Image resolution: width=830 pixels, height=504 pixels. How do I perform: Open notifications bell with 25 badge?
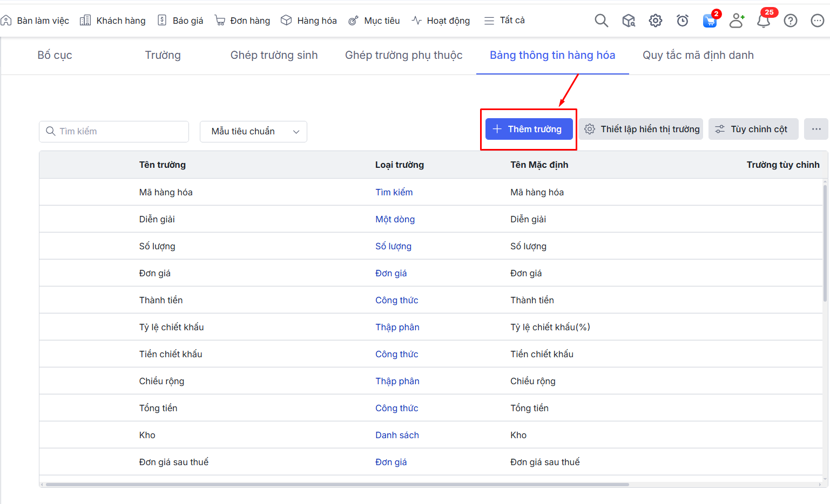[763, 21]
